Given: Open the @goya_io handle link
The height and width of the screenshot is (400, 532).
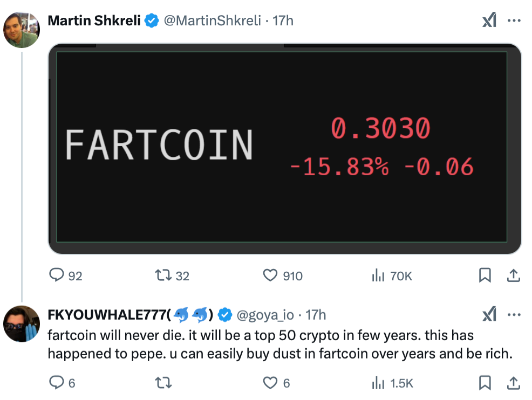Looking at the screenshot, I should click(265, 315).
